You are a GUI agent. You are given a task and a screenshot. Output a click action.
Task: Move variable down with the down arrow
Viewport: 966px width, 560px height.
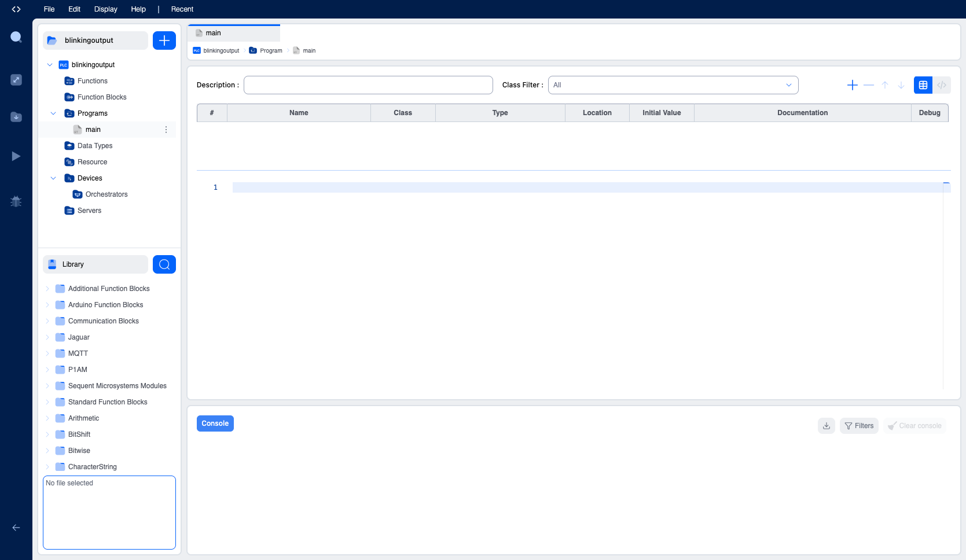901,85
